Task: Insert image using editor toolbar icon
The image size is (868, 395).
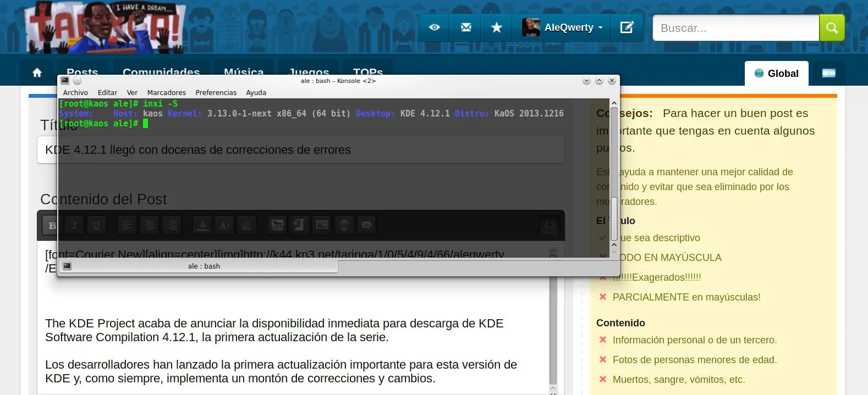Action: (322, 225)
